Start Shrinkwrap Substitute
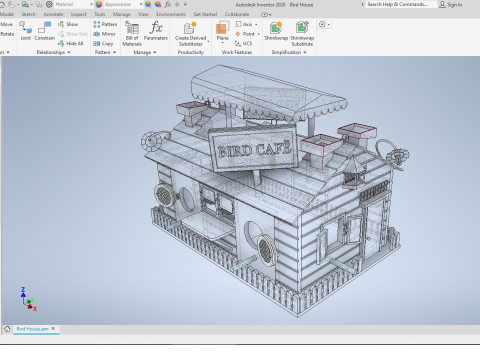The image size is (480, 360). [x=302, y=34]
